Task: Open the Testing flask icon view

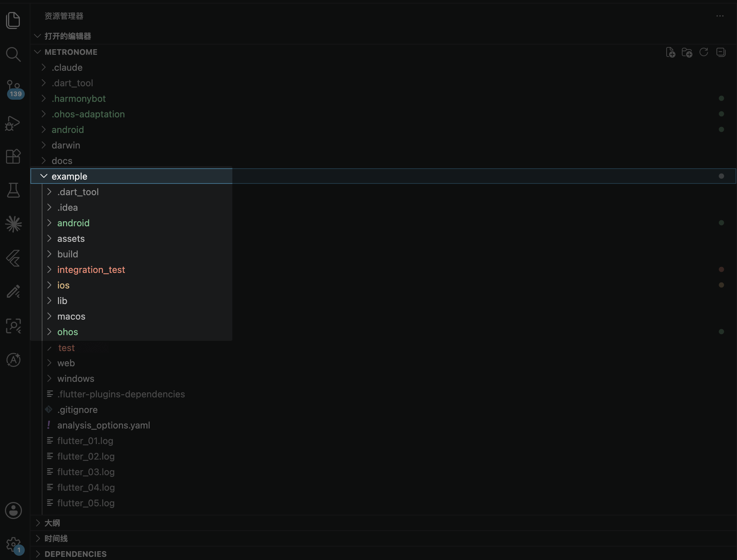Action: coord(13,190)
